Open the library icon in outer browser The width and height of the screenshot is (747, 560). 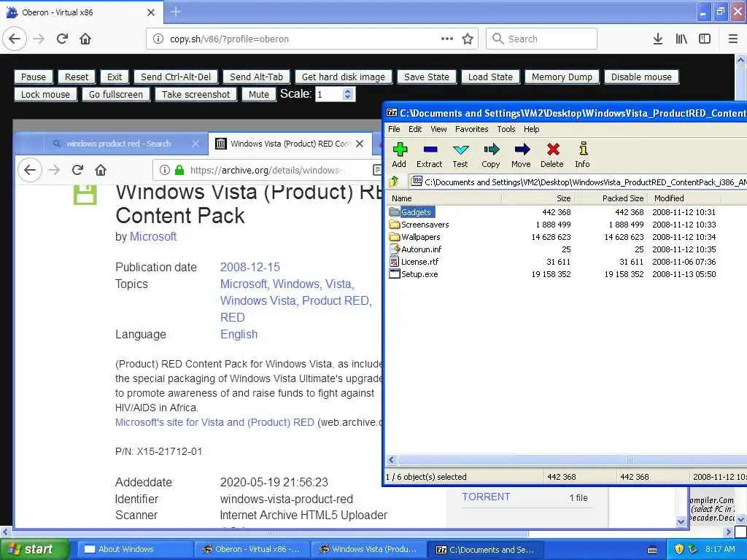point(681,39)
